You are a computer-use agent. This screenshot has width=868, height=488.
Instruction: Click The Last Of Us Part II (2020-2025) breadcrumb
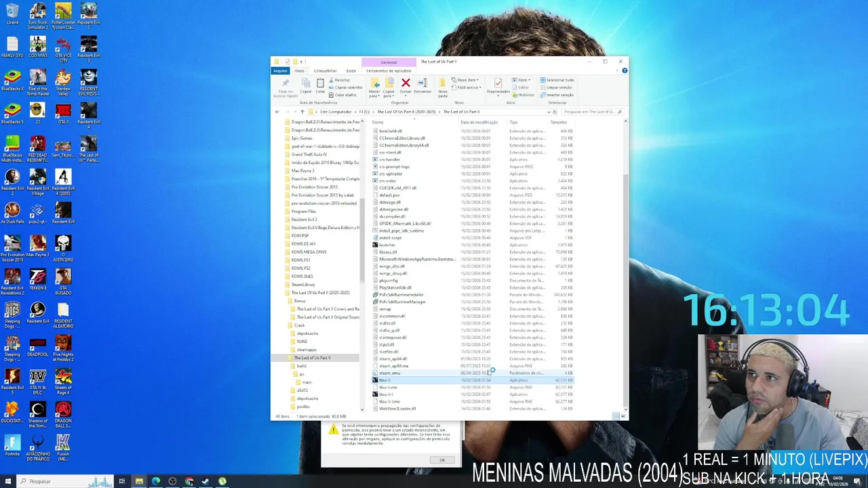(x=406, y=112)
